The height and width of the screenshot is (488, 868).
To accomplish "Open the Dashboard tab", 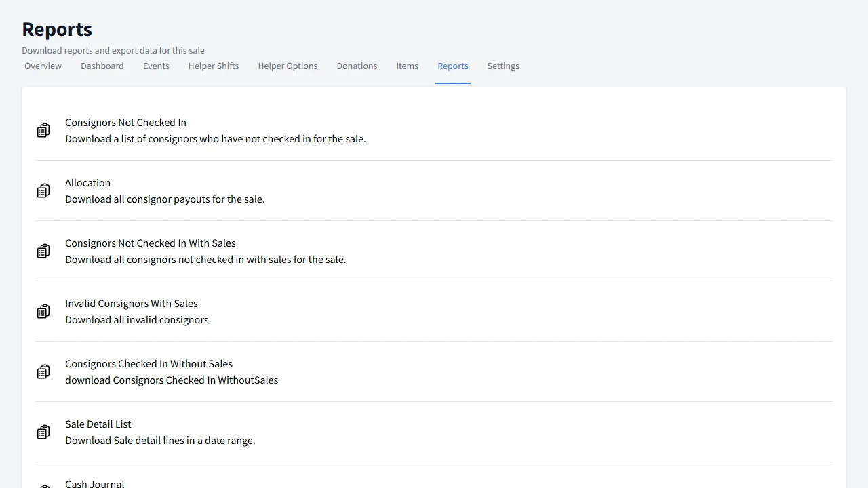I will 102,66.
